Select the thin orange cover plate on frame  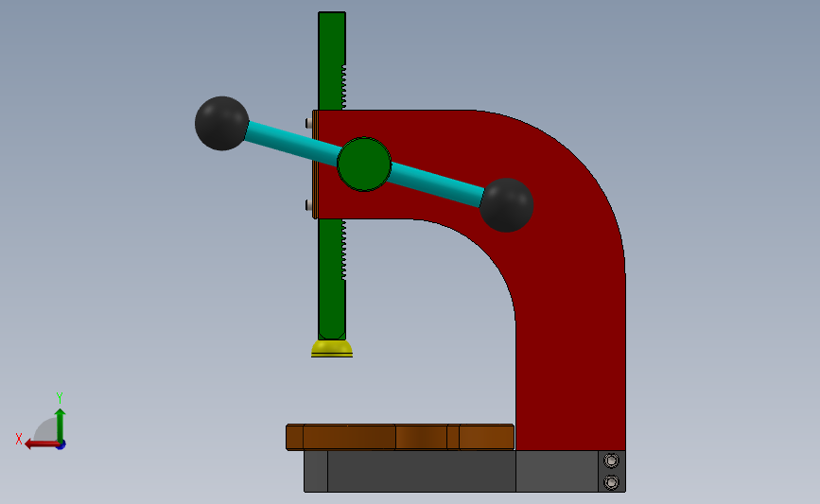point(315,165)
